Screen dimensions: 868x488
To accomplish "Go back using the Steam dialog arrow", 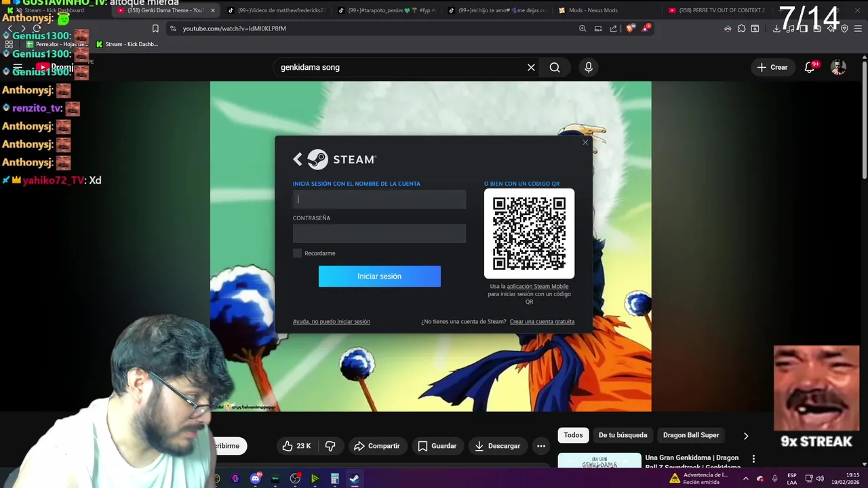I will tap(298, 159).
